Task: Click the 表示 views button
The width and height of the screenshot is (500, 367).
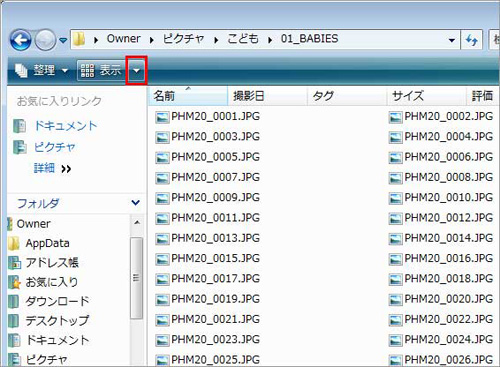Action: pyautogui.click(x=102, y=70)
